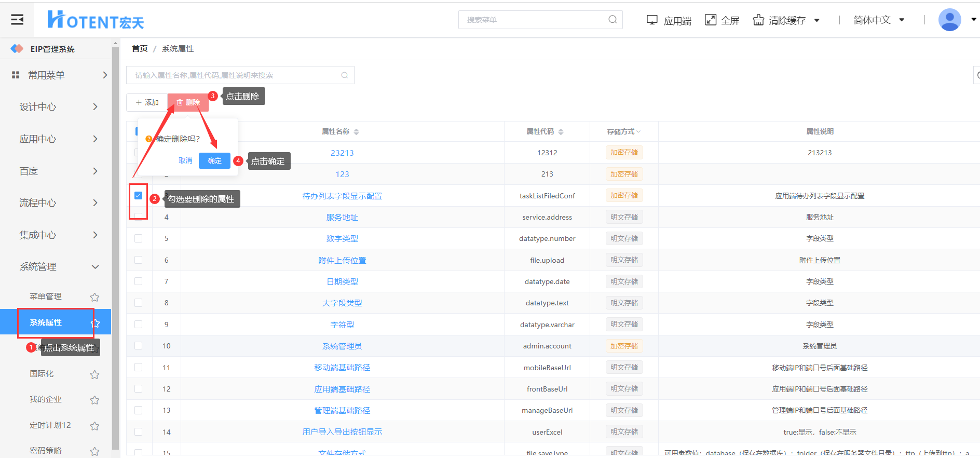Click the search magnifier in top menu search
The height and width of the screenshot is (458, 980).
pyautogui.click(x=612, y=20)
